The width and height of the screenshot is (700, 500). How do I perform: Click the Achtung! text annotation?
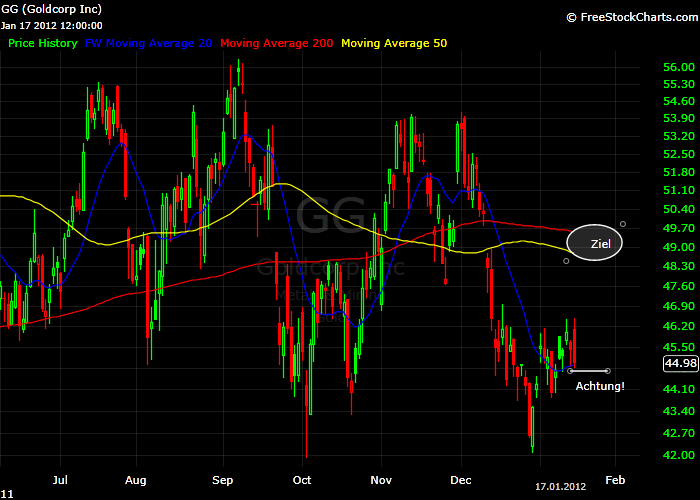point(600,386)
